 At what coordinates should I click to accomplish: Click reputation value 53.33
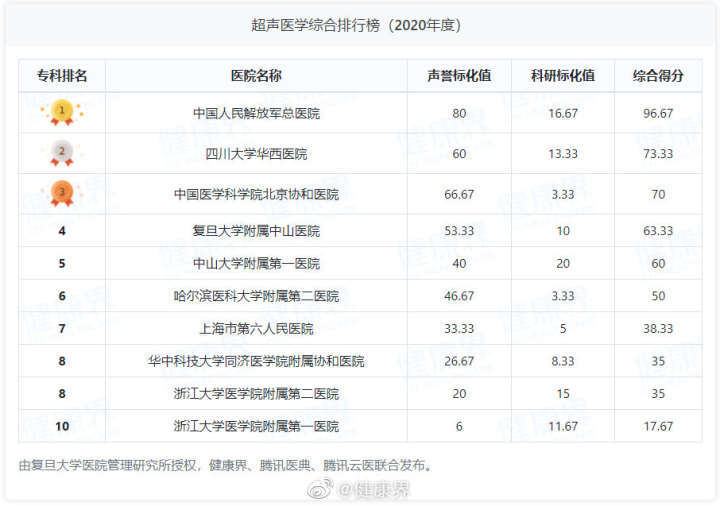coord(459,231)
